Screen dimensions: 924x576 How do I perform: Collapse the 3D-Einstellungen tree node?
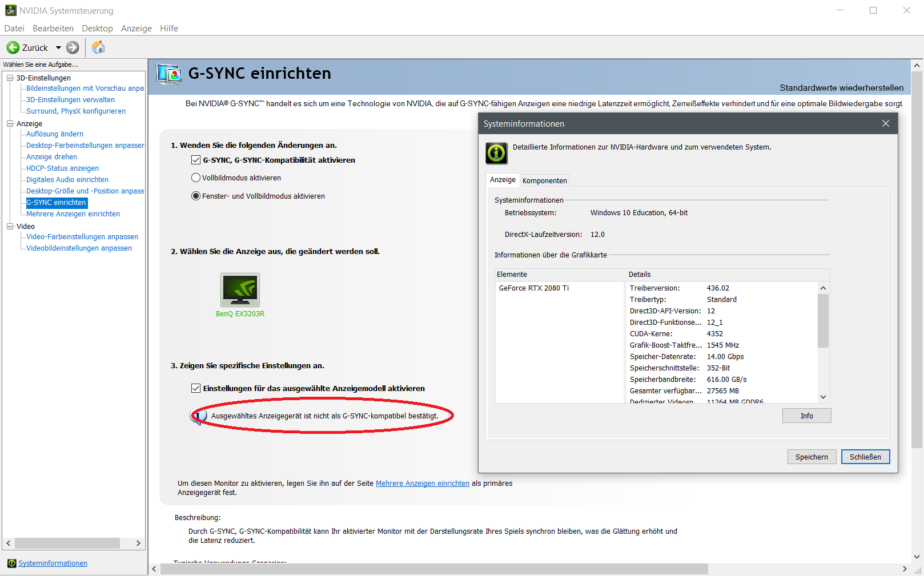[10, 78]
